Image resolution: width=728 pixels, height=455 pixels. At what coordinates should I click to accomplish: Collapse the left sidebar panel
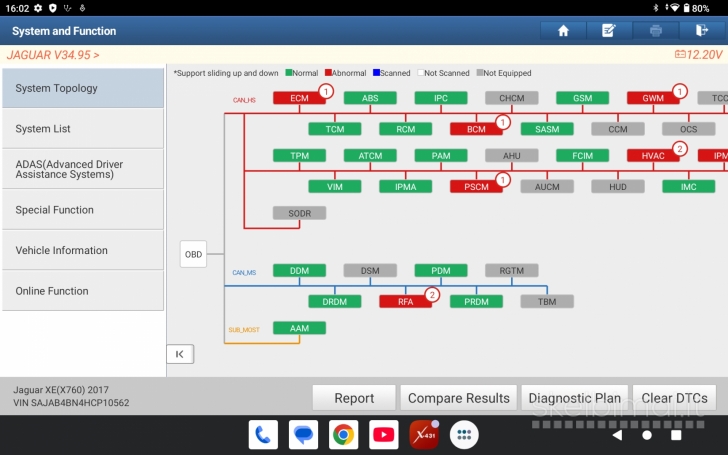(180, 354)
